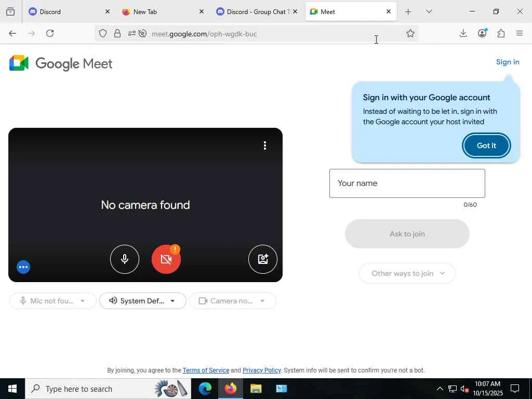
Task: Click the blocked autoplay permission icon
Action: pyautogui.click(x=142, y=33)
